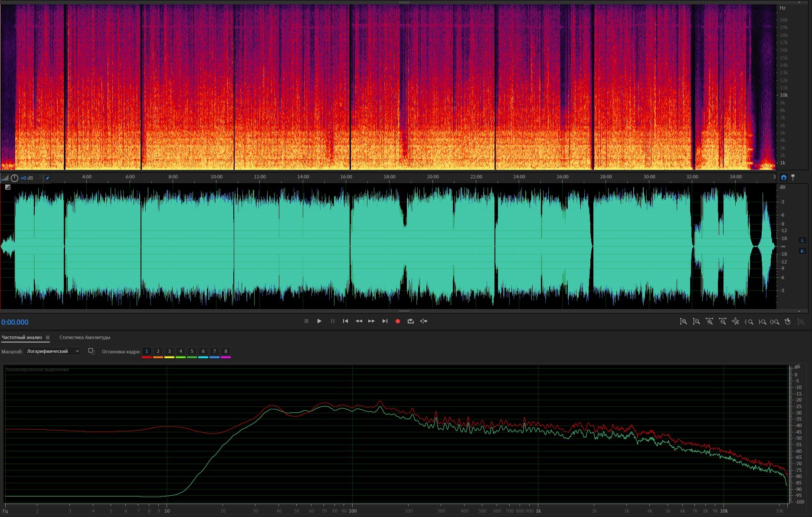Viewport: 812px width, 517px height.
Task: Start playback with the Play button
Action: point(319,321)
